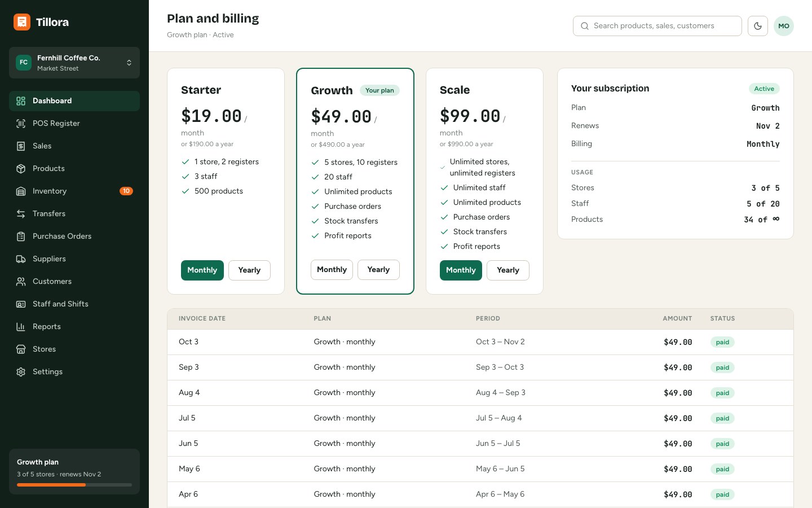Open the Growth plan card in sidebar footer

tap(74, 472)
